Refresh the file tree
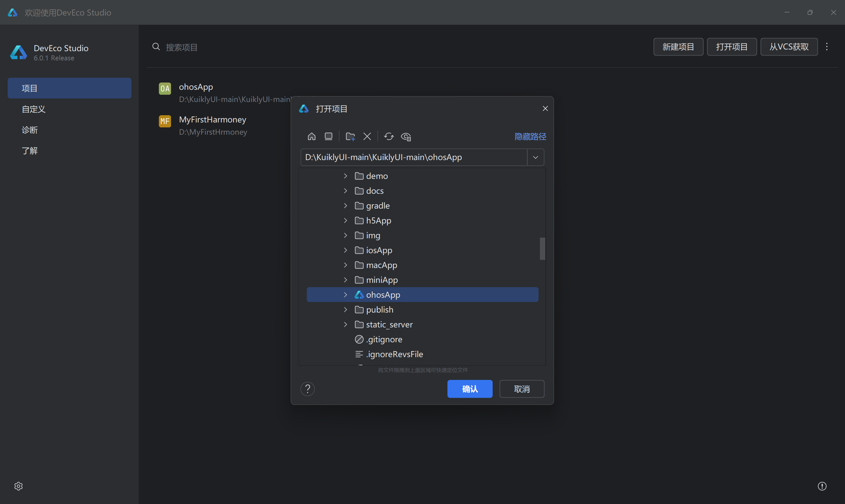845x504 pixels. pos(389,137)
